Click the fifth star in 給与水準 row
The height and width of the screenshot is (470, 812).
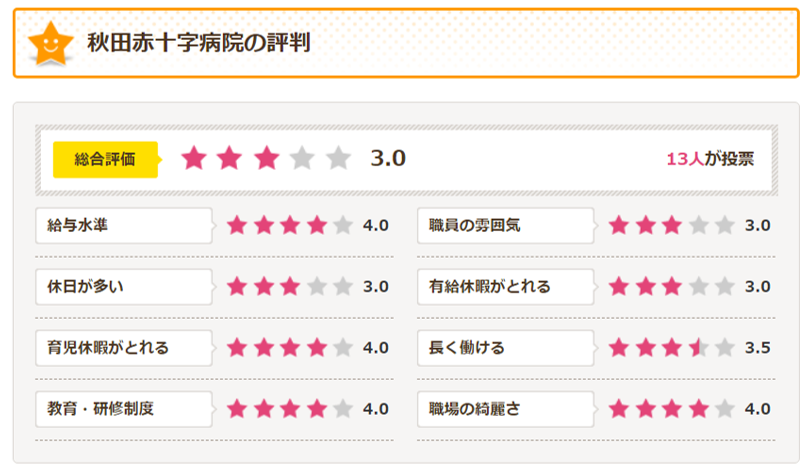[342, 225]
